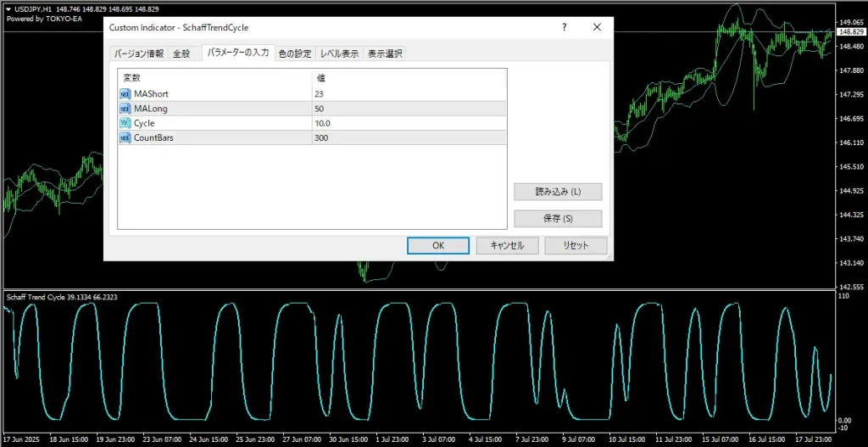Click the 17 Jun 2025 time axis label
The height and width of the screenshot is (447, 868).
20,439
